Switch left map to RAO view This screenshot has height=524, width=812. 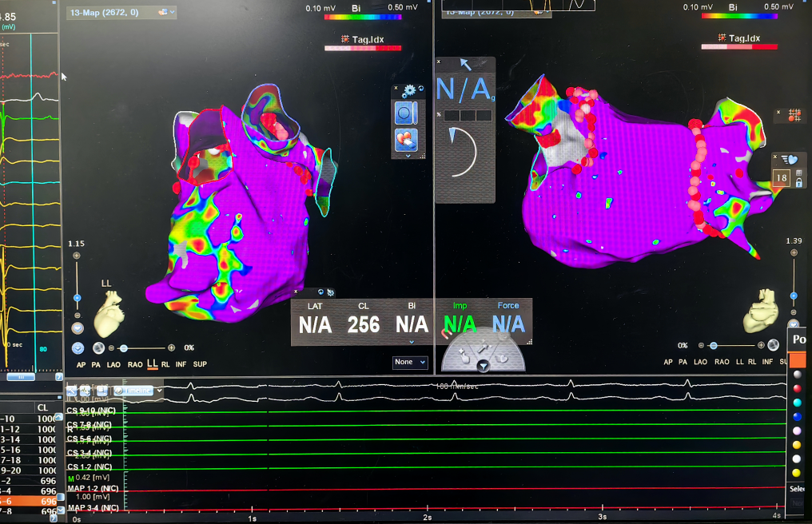(135, 364)
